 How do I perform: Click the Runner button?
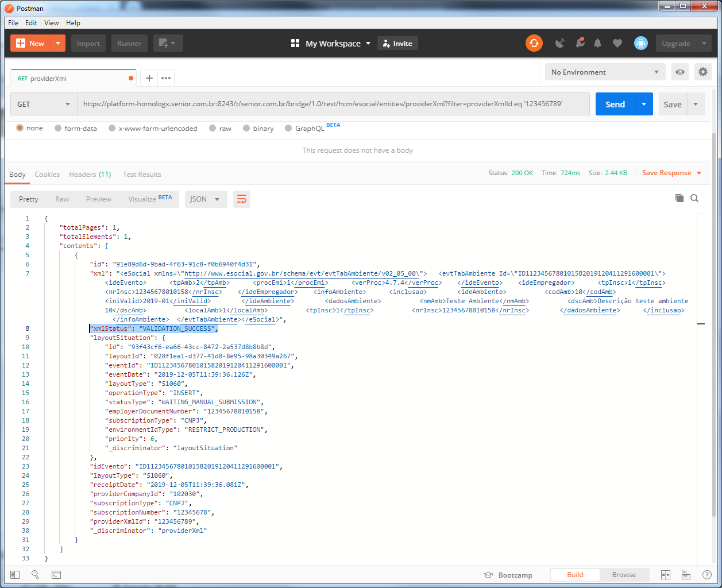click(x=129, y=43)
